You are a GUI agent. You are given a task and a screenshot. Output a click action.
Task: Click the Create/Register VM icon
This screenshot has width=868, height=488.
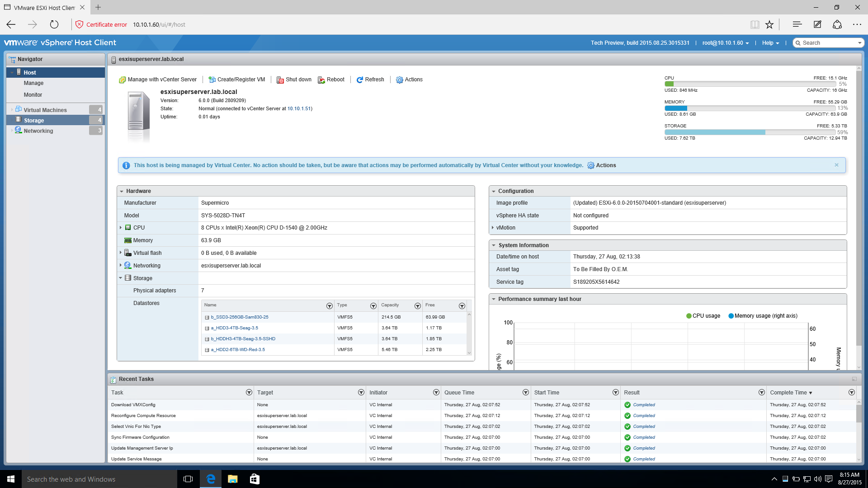point(212,80)
